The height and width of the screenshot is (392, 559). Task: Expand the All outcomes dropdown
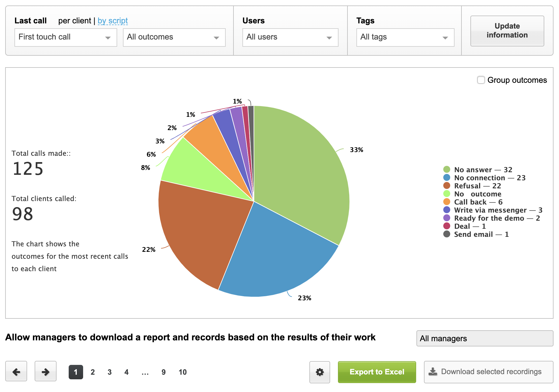[174, 37]
